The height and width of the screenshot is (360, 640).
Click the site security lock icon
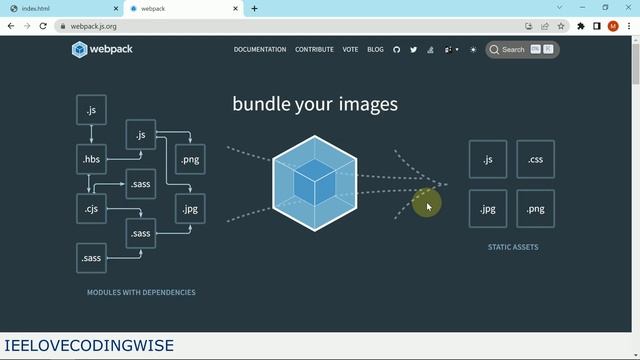pos(63,26)
